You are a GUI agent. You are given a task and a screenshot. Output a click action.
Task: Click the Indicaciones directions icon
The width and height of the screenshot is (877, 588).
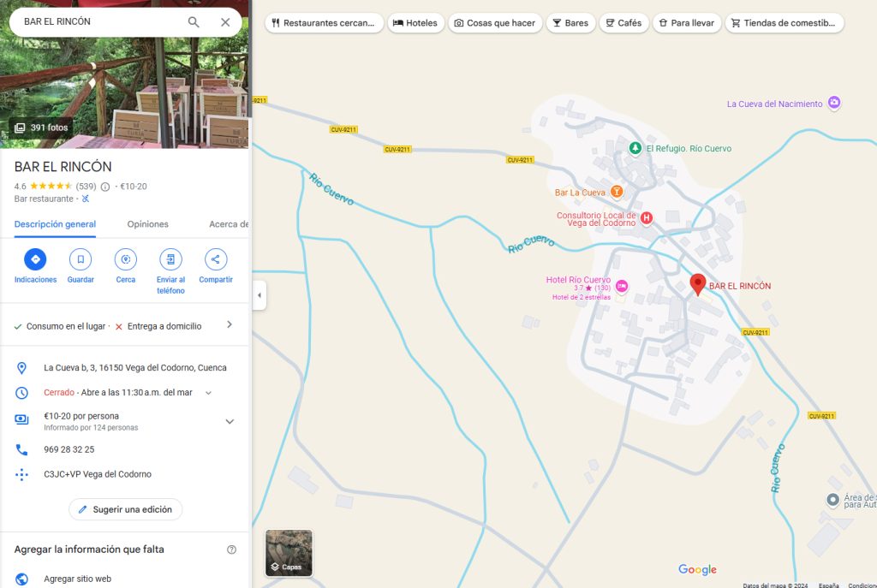coord(35,259)
